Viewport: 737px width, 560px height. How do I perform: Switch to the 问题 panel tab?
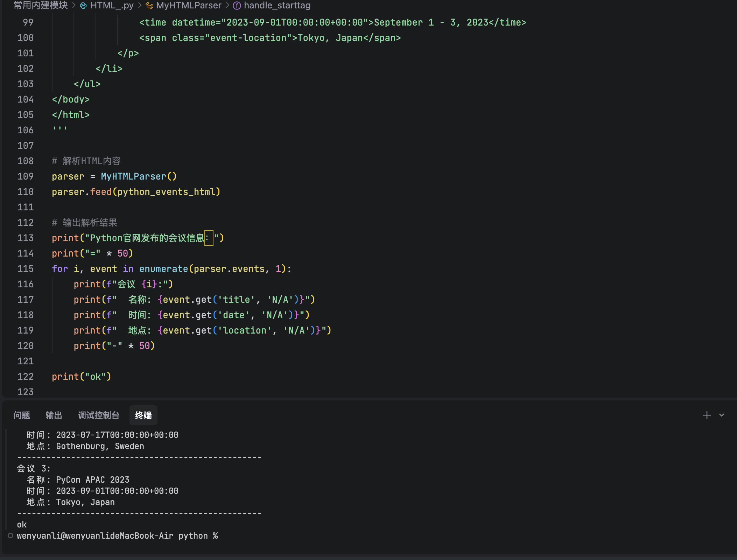pos(22,415)
